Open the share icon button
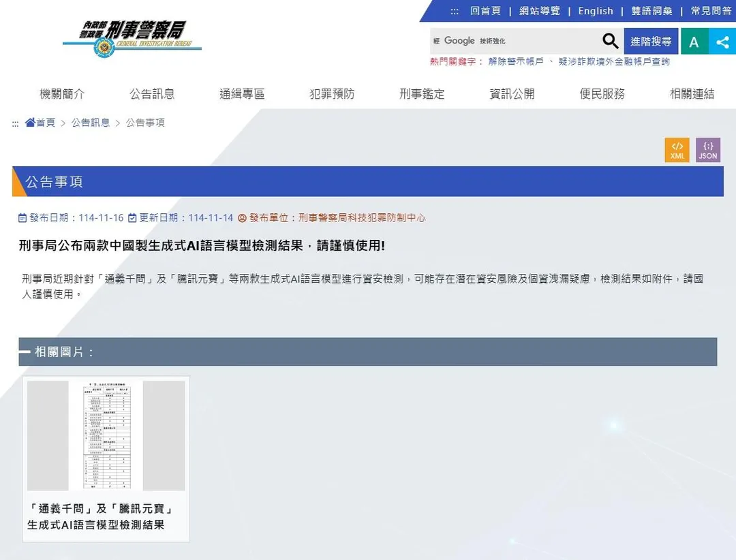Screen dimensions: 736x560 722,42
